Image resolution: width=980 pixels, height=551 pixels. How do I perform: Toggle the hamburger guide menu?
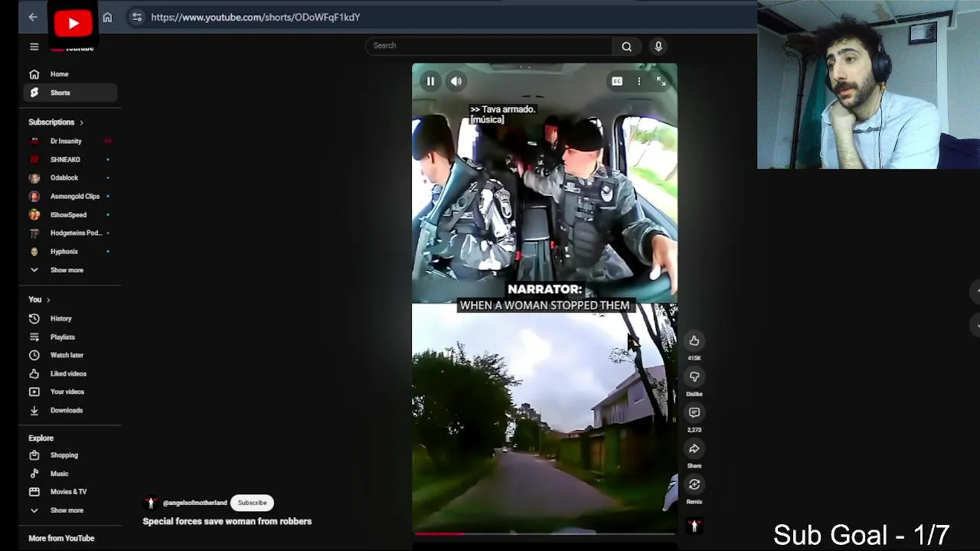click(34, 47)
